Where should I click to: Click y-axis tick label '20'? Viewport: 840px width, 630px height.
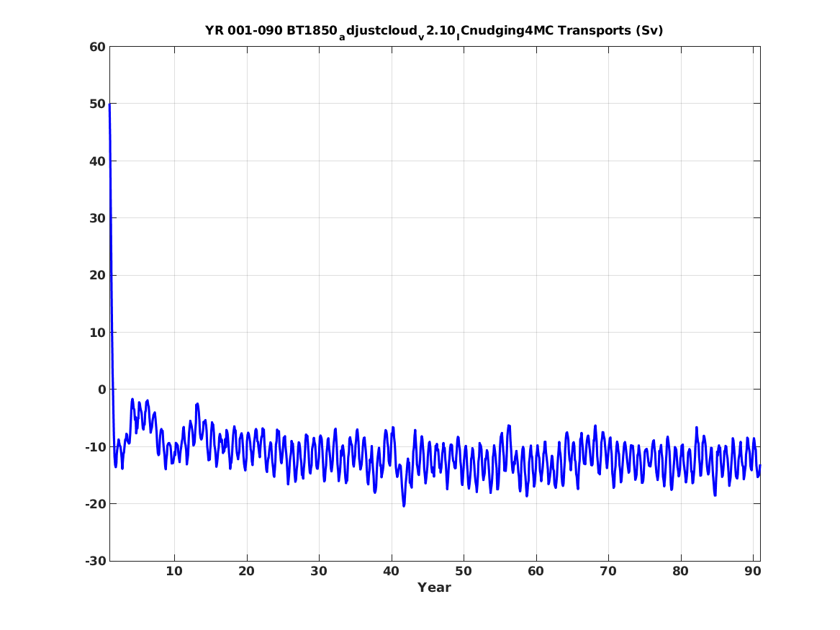click(x=97, y=275)
